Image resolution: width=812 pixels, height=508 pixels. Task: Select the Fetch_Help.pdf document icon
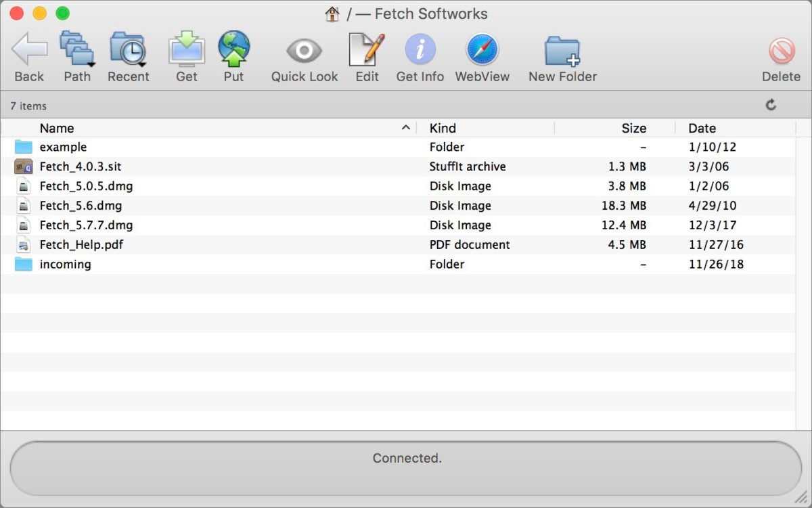click(x=24, y=245)
